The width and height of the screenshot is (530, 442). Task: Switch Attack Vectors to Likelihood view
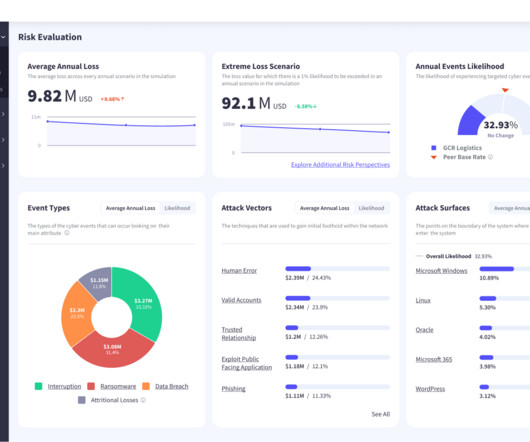coord(371,208)
